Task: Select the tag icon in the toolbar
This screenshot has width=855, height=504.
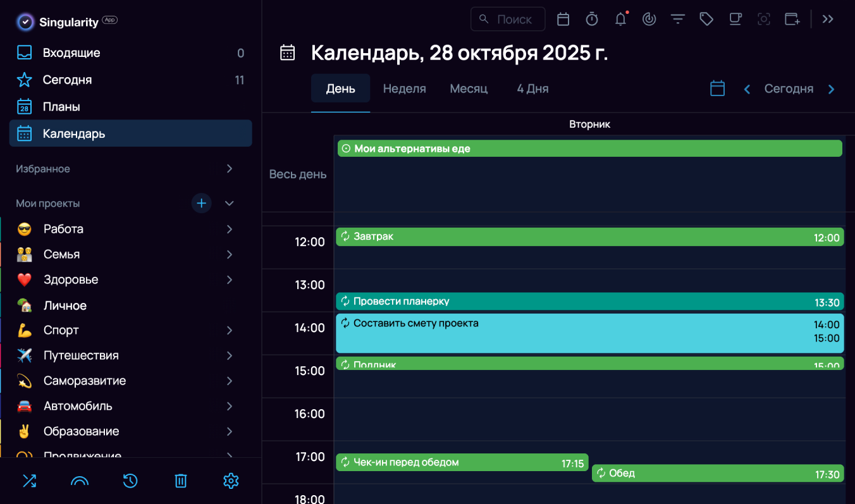Action: [x=706, y=19]
